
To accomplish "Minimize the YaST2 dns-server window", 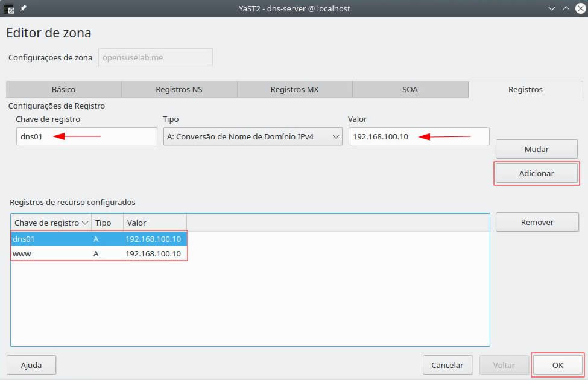I will 551,8.
